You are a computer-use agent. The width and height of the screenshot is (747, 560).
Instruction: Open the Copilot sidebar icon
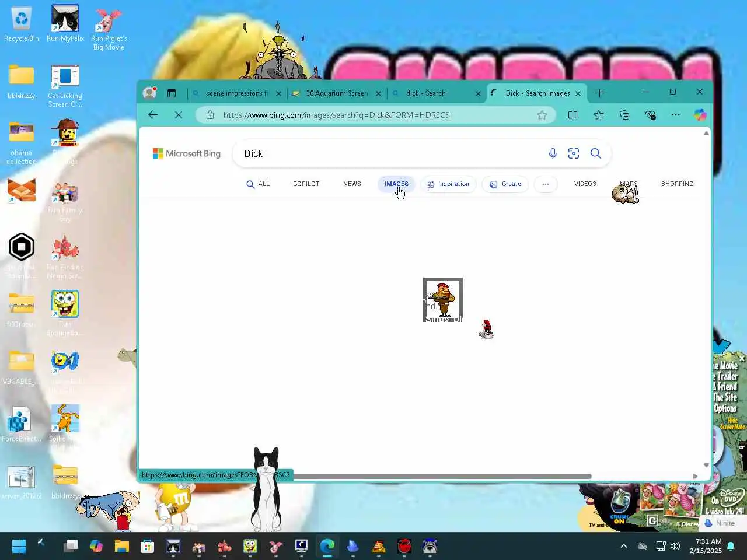pyautogui.click(x=700, y=115)
